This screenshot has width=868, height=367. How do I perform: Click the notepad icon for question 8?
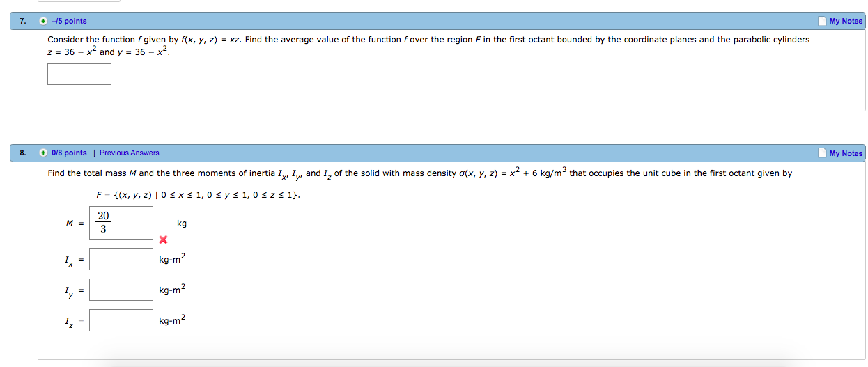(x=822, y=153)
